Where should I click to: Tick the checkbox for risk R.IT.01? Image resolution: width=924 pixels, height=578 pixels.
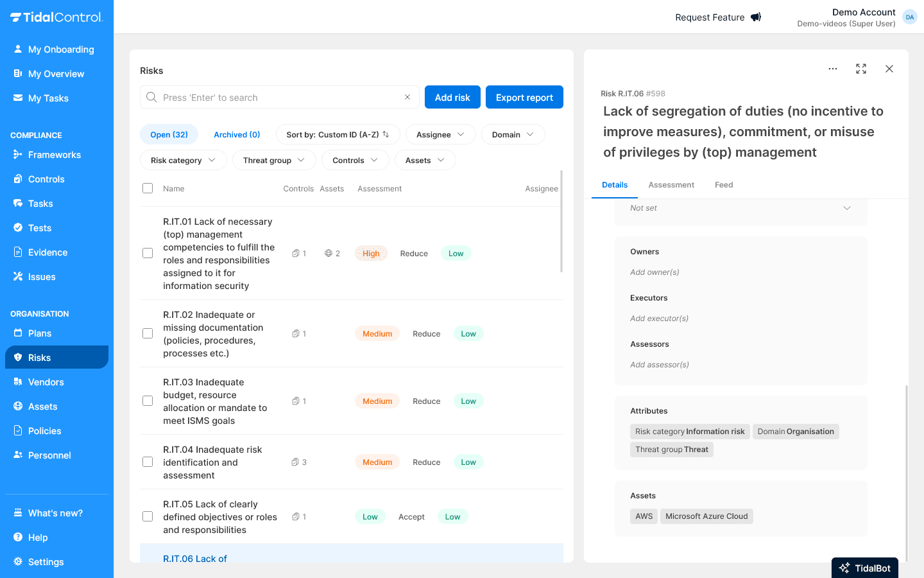pyautogui.click(x=148, y=253)
